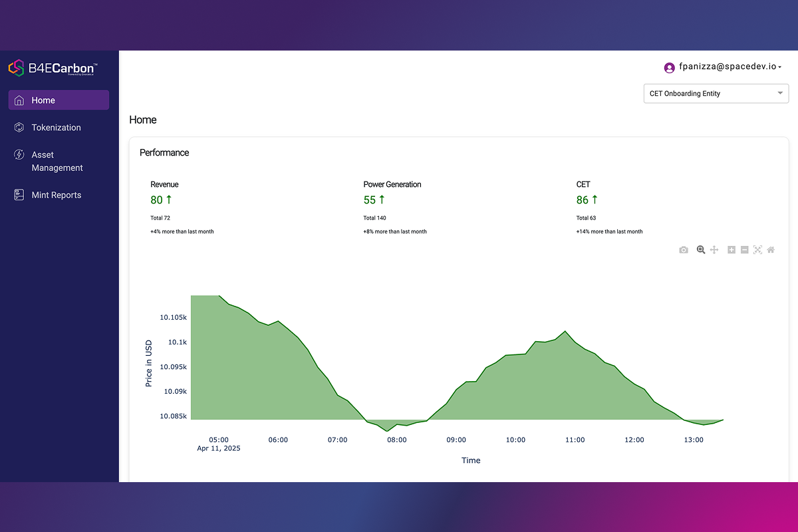
Task: Click the 09:00 x-axis label
Action: point(456,440)
